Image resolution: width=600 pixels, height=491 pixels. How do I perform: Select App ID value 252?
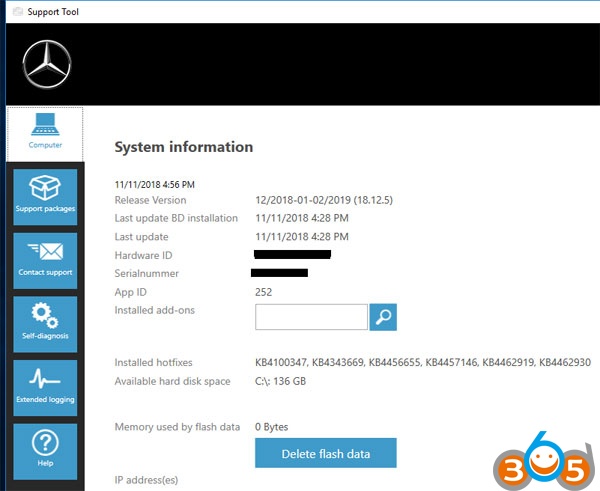point(263,292)
